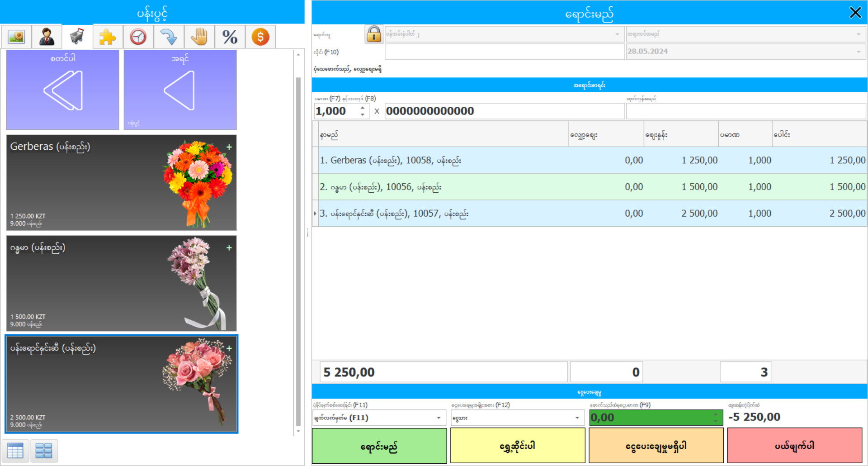Viewport: 868px width, 466px height.
Task: Click the total discount 0 box
Action: point(606,372)
